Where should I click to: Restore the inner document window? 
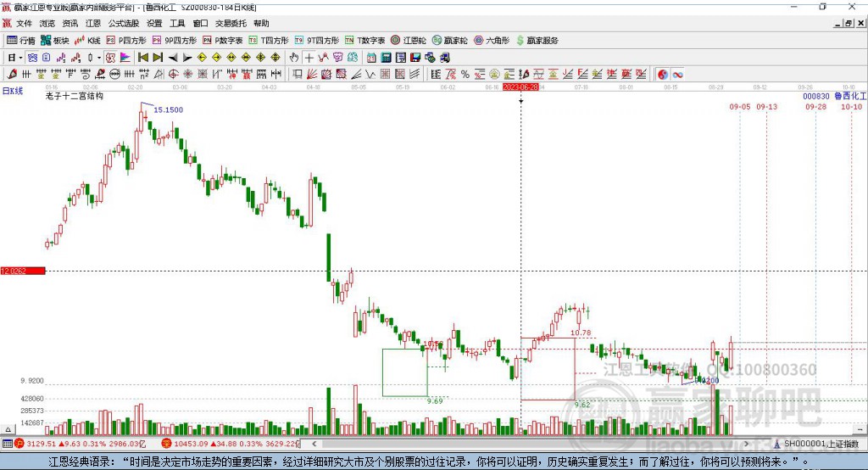point(848,23)
